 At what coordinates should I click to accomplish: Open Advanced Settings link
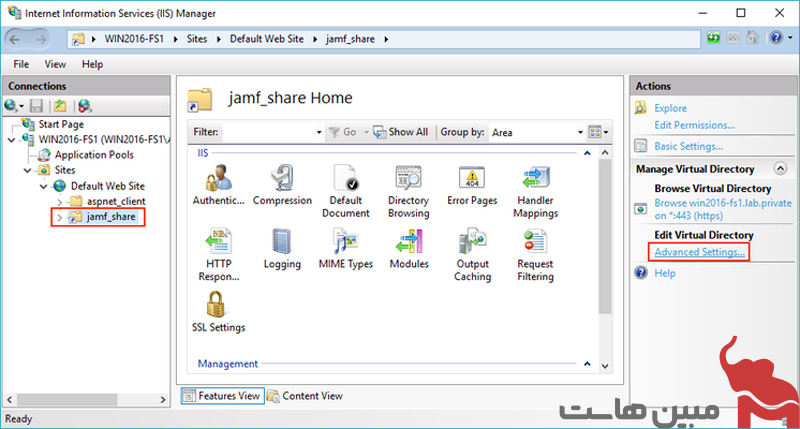pos(699,252)
